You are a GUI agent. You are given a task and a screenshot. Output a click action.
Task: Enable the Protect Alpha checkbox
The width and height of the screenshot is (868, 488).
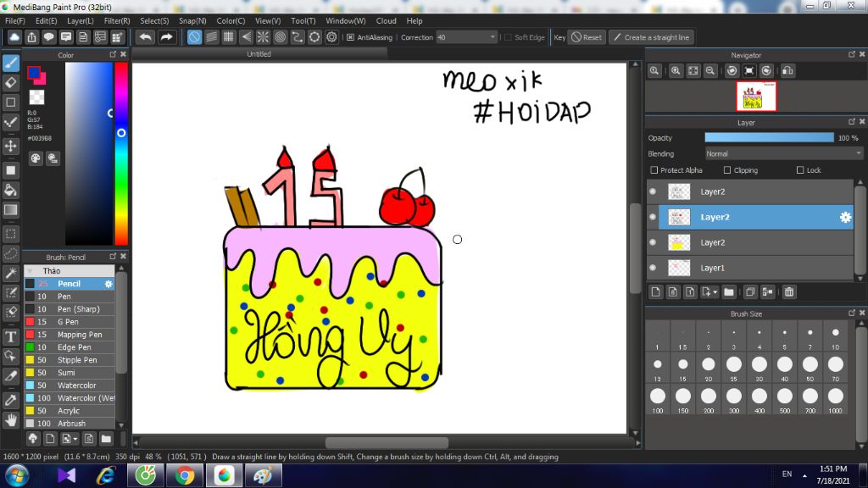[654, 169]
